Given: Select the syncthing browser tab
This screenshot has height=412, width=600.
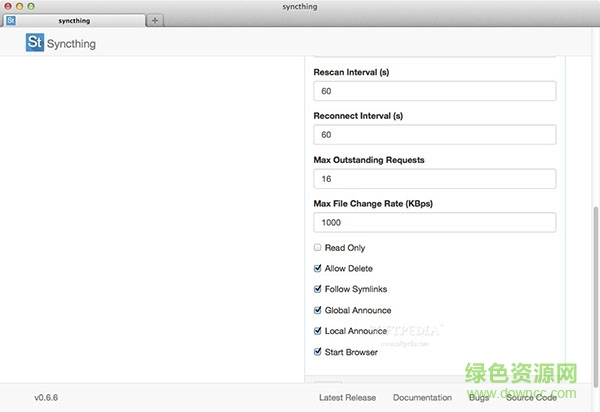Looking at the screenshot, I should [x=75, y=20].
